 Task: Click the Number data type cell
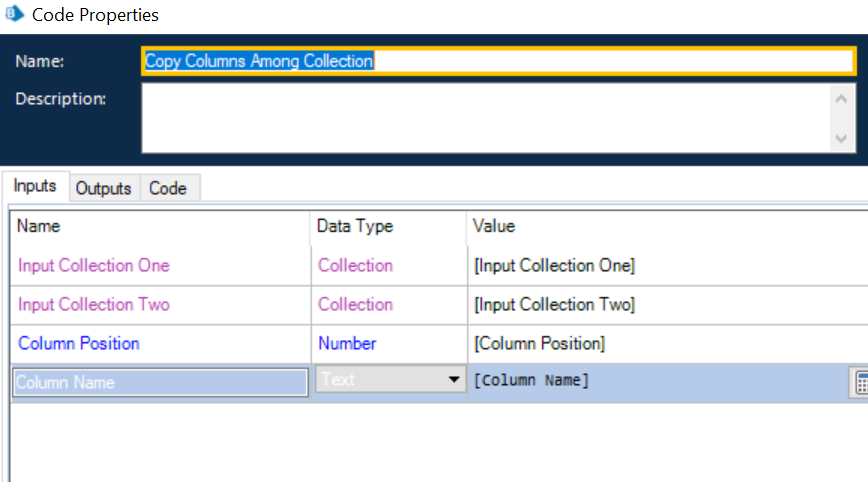pos(390,344)
